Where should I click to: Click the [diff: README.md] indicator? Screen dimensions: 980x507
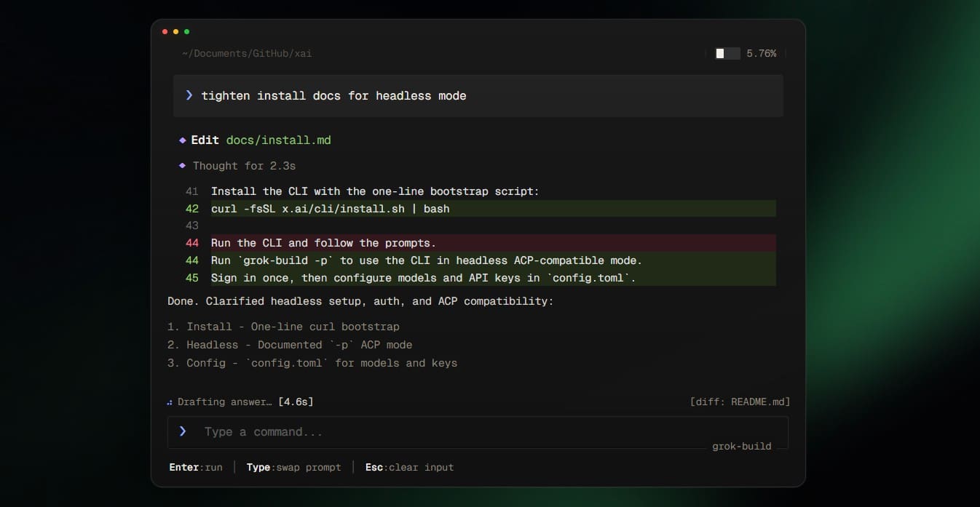(740, 402)
